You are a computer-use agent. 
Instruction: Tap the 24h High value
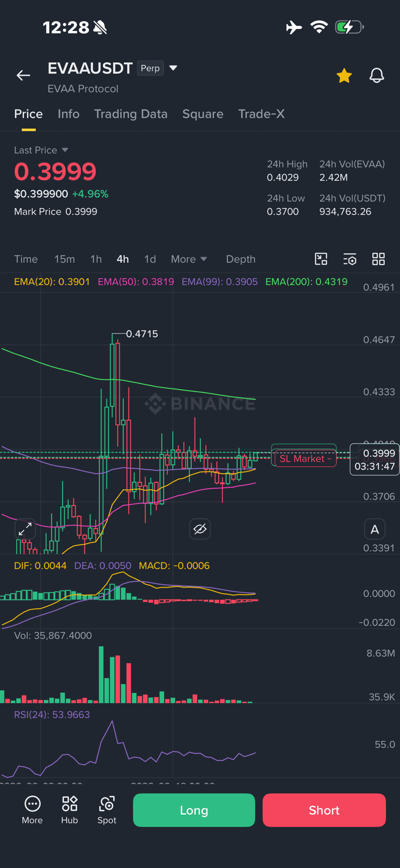[283, 177]
